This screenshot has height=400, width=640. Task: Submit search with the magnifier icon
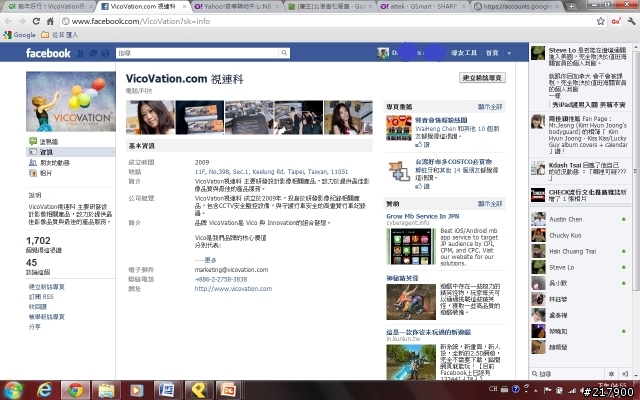coord(284,53)
